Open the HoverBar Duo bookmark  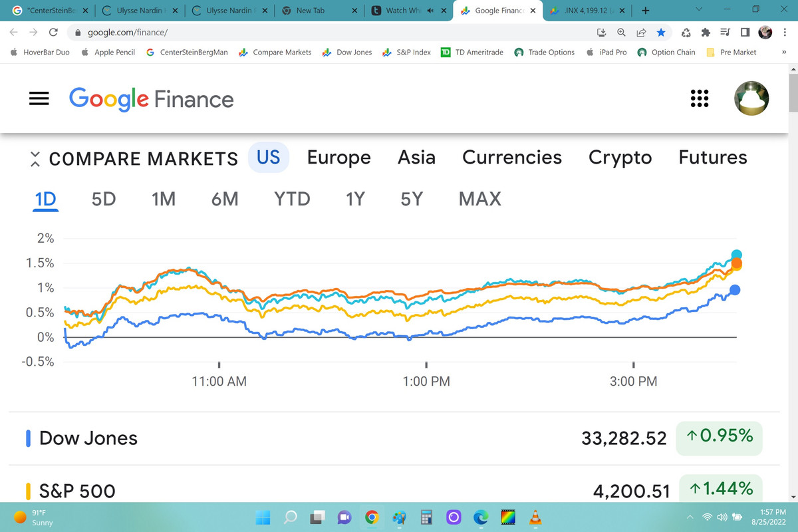[40, 52]
